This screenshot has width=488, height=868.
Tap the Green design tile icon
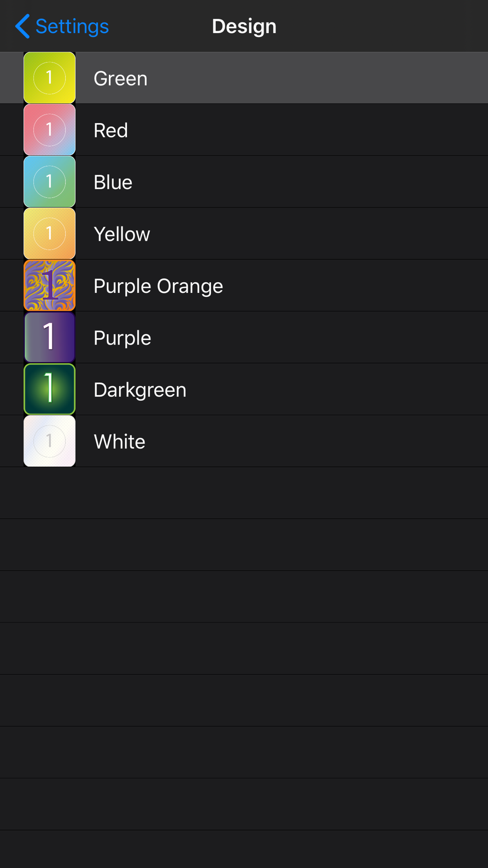coord(49,78)
